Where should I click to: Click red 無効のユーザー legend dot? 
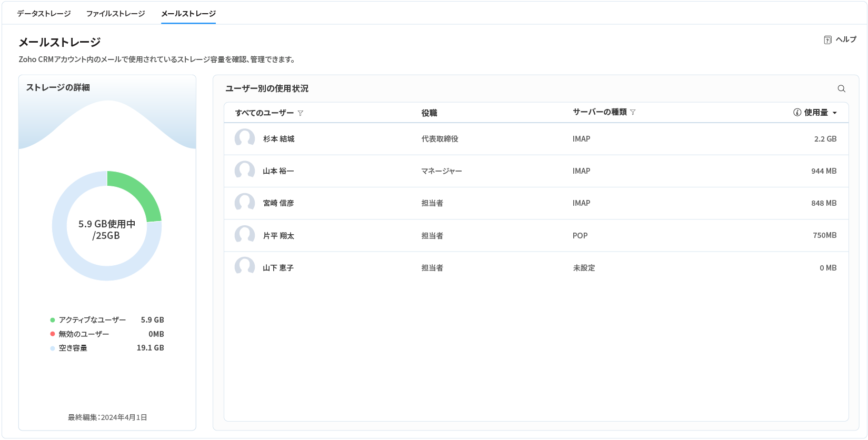coord(53,334)
